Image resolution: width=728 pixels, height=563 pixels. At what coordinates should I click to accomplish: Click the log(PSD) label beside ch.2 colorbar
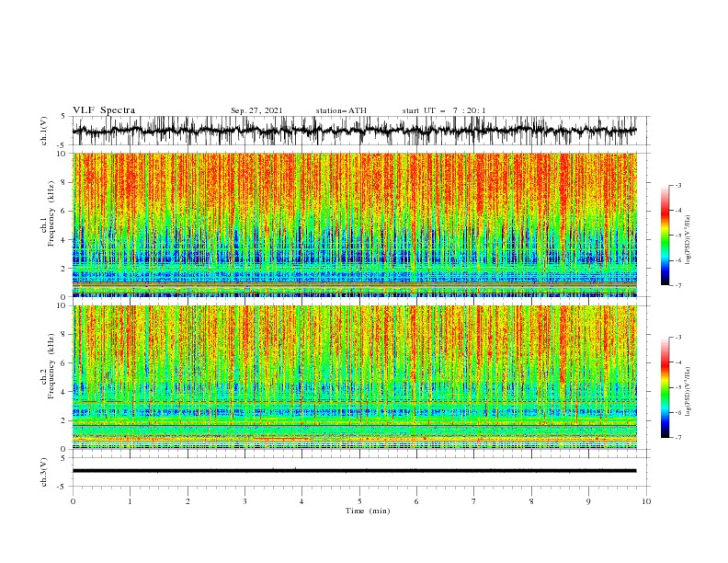pos(688,392)
